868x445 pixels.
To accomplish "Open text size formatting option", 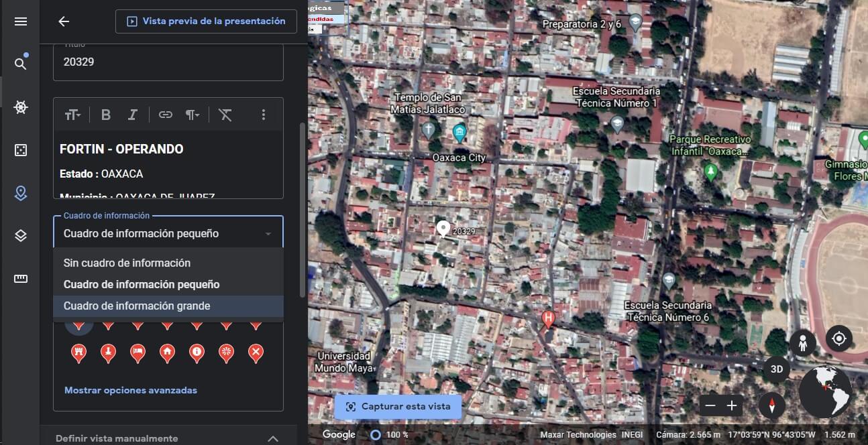I will click(72, 115).
